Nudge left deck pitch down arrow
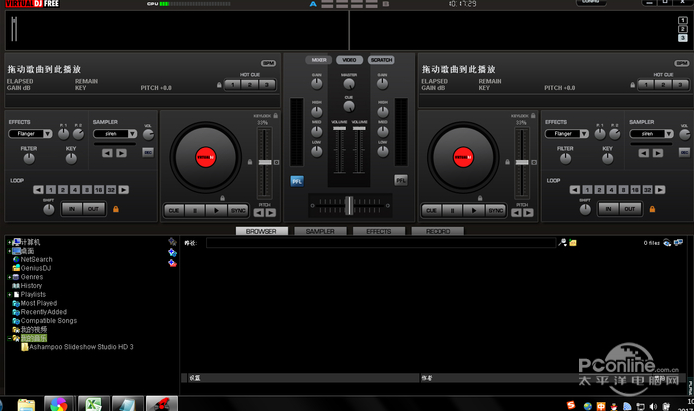 [x=259, y=213]
